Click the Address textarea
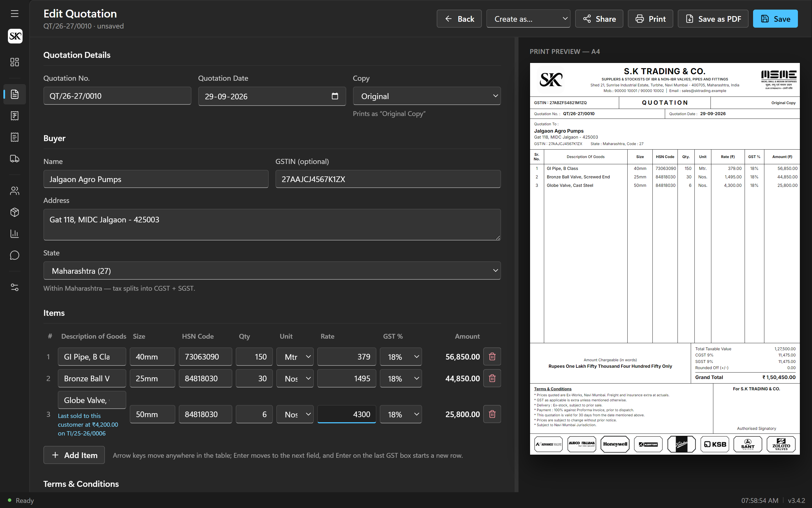Viewport: 812px width, 508px height. 272,224
